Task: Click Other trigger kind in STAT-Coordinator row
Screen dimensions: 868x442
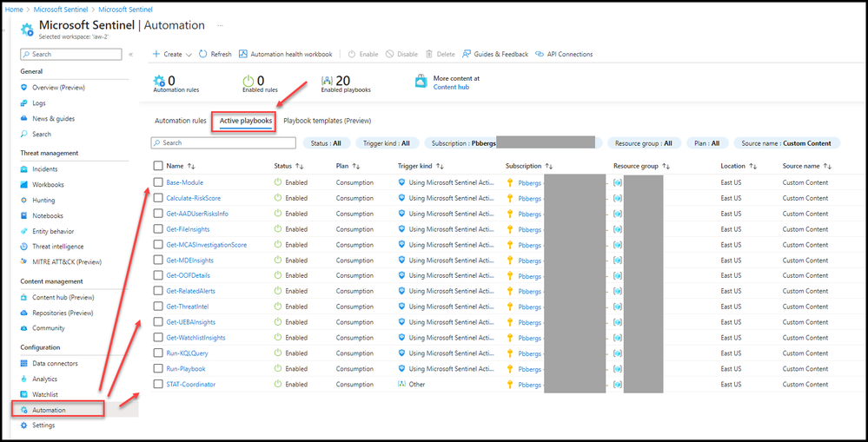Action: pyautogui.click(x=417, y=384)
